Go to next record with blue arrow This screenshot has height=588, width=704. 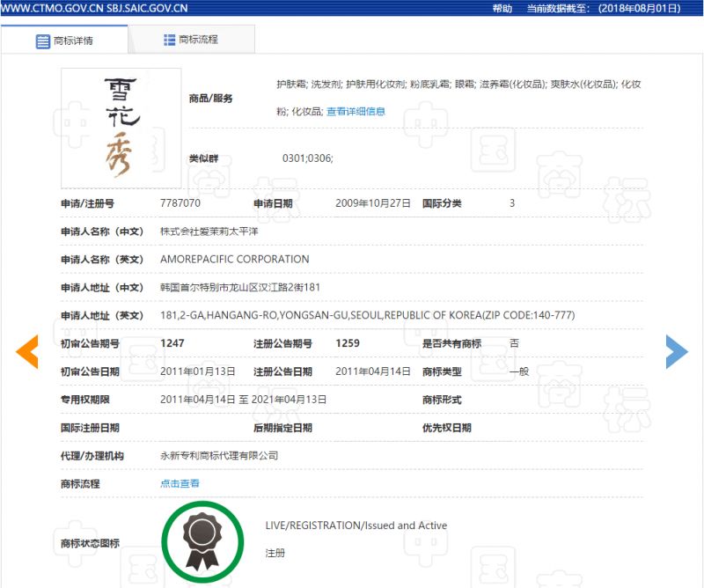(x=677, y=352)
